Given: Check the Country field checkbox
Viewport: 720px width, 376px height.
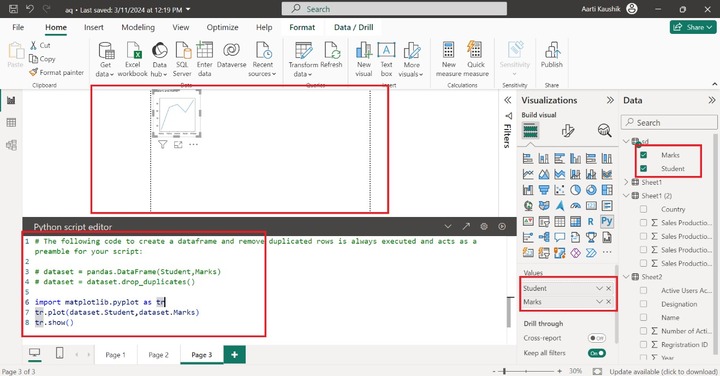Looking at the screenshot, I should click(643, 209).
